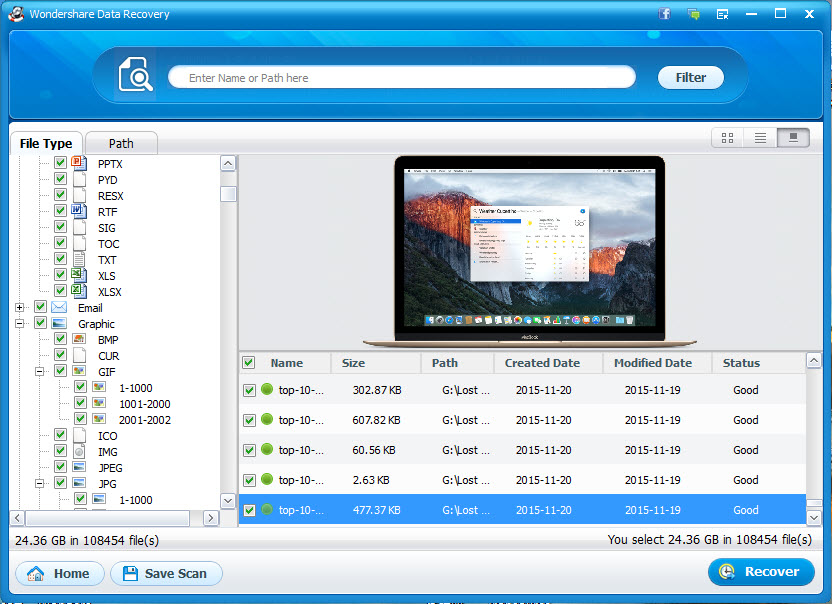832x604 pixels.
Task: Sort by the Path column header
Action: tap(445, 363)
